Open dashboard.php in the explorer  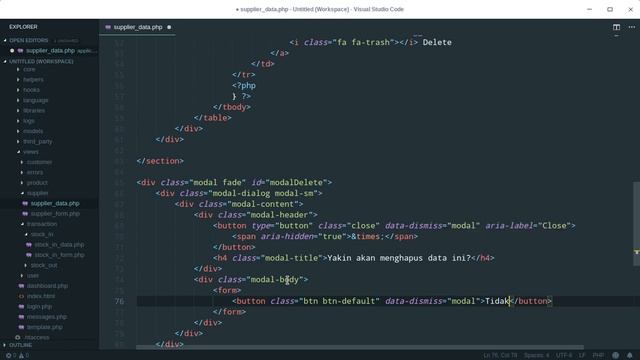pos(47,286)
